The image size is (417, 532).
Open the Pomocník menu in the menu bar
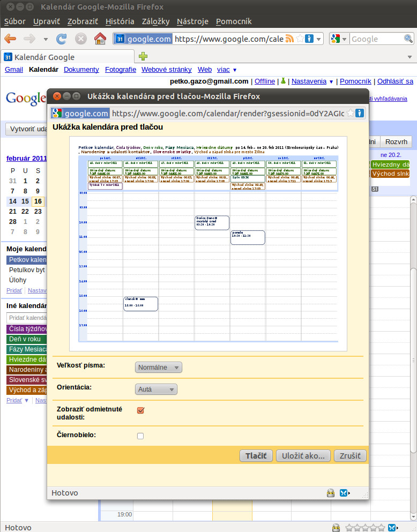(234, 21)
